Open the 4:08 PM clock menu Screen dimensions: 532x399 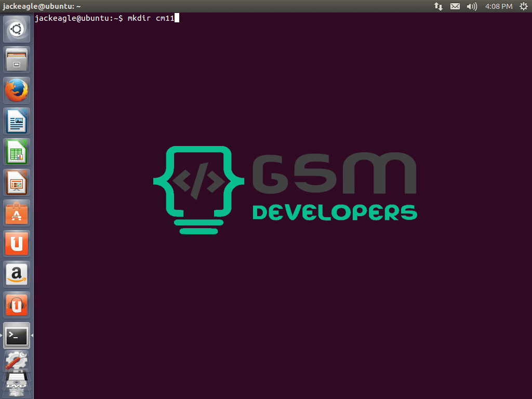[499, 6]
